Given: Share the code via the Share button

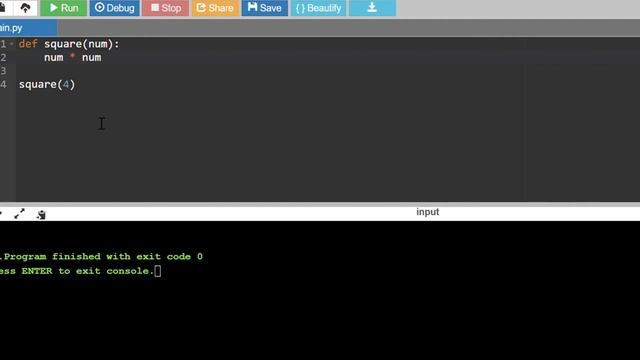Looking at the screenshot, I should [x=216, y=8].
